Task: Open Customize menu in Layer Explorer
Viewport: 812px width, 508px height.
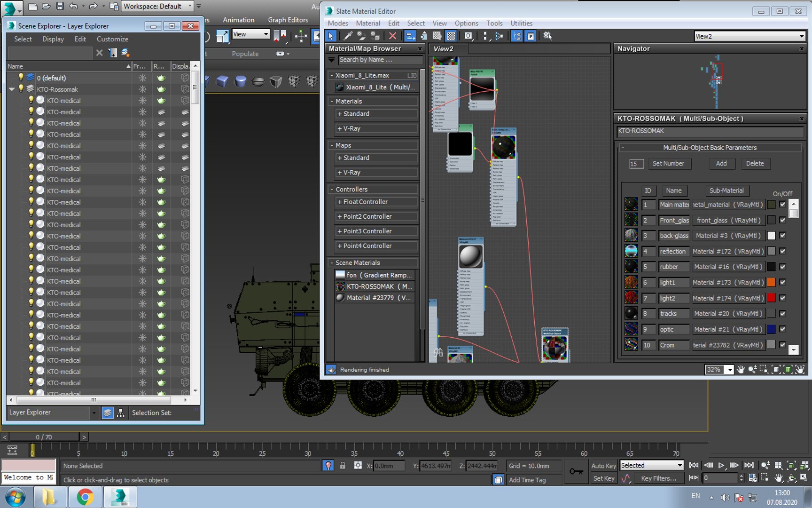Action: [x=112, y=39]
